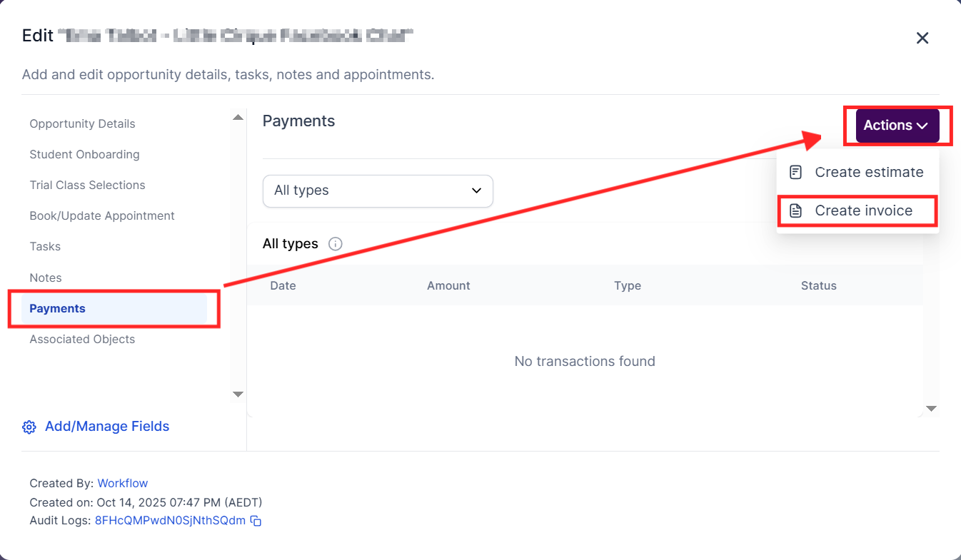Click the Create estimate document icon
Screen dimensions: 961x560
[795, 173]
